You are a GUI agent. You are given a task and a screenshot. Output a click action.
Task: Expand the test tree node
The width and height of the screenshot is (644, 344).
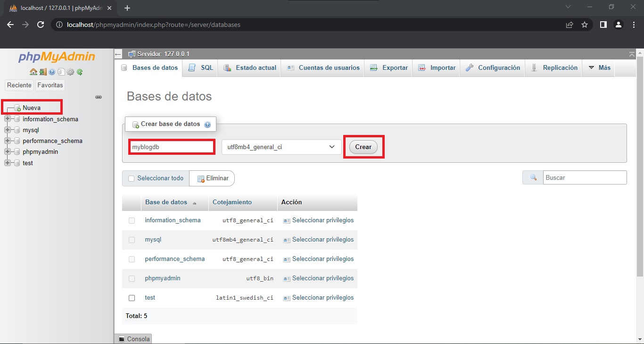pyautogui.click(x=7, y=163)
